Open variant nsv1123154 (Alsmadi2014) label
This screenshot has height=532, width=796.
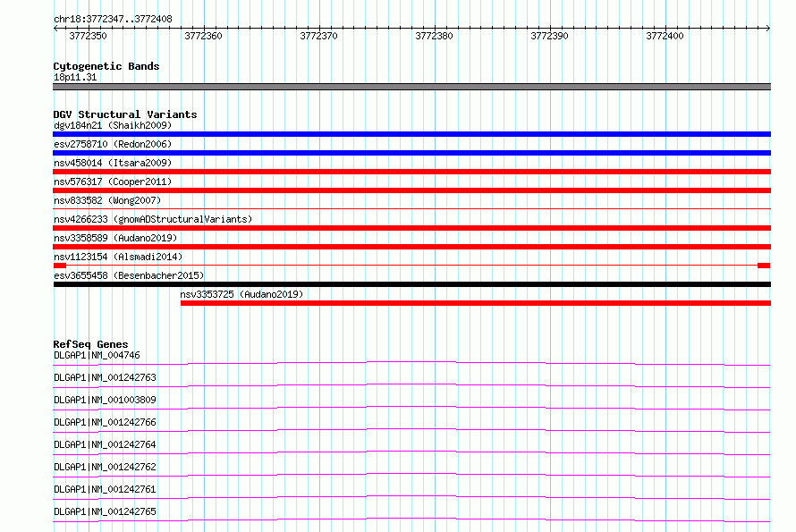click(x=118, y=257)
